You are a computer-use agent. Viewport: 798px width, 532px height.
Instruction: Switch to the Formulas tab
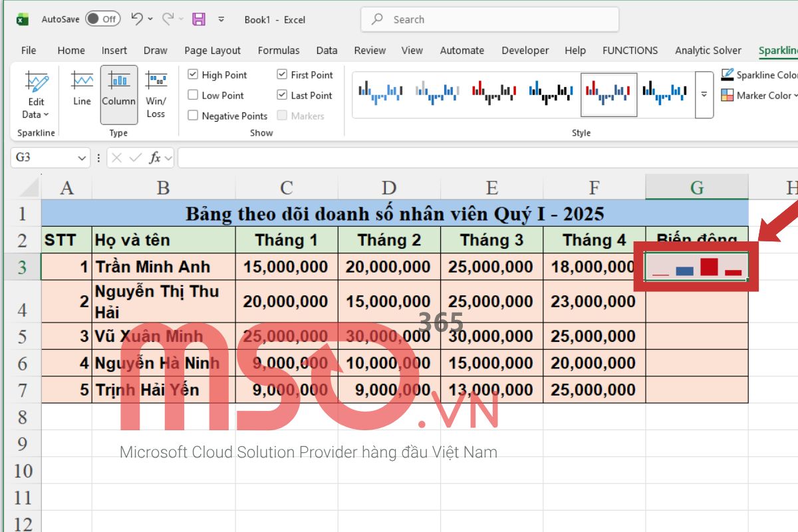(x=279, y=51)
